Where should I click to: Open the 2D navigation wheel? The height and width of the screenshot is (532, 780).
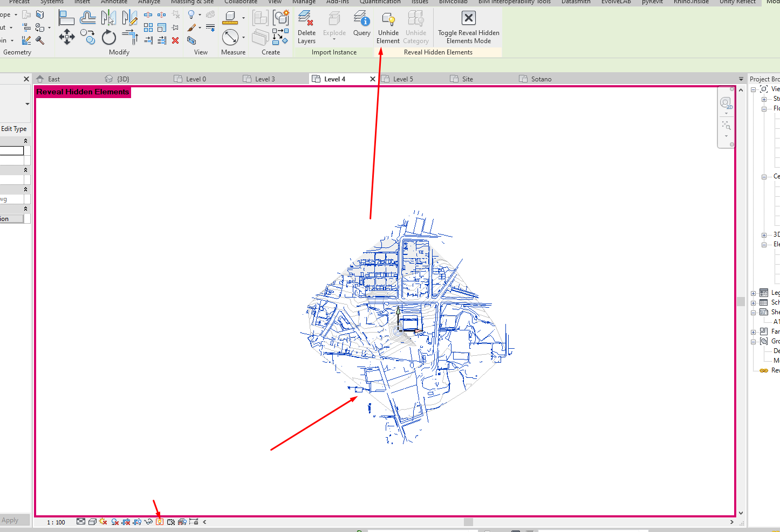[726, 103]
